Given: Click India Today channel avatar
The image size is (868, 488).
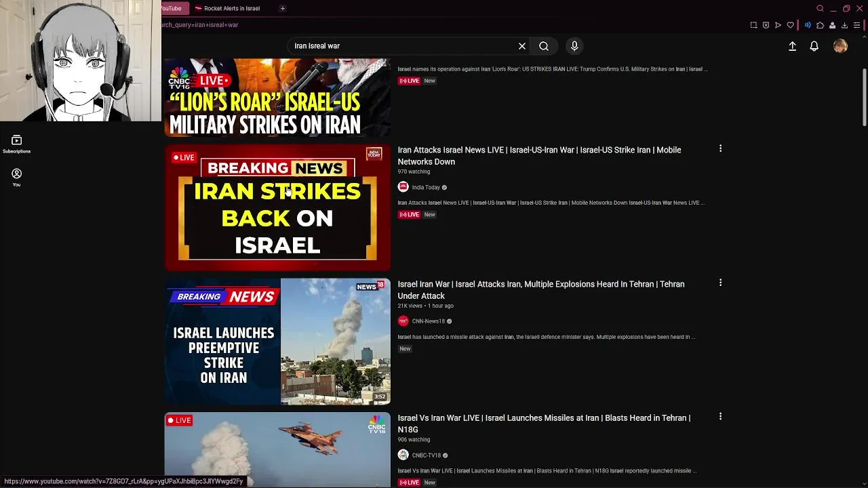Looking at the screenshot, I should pos(403,187).
